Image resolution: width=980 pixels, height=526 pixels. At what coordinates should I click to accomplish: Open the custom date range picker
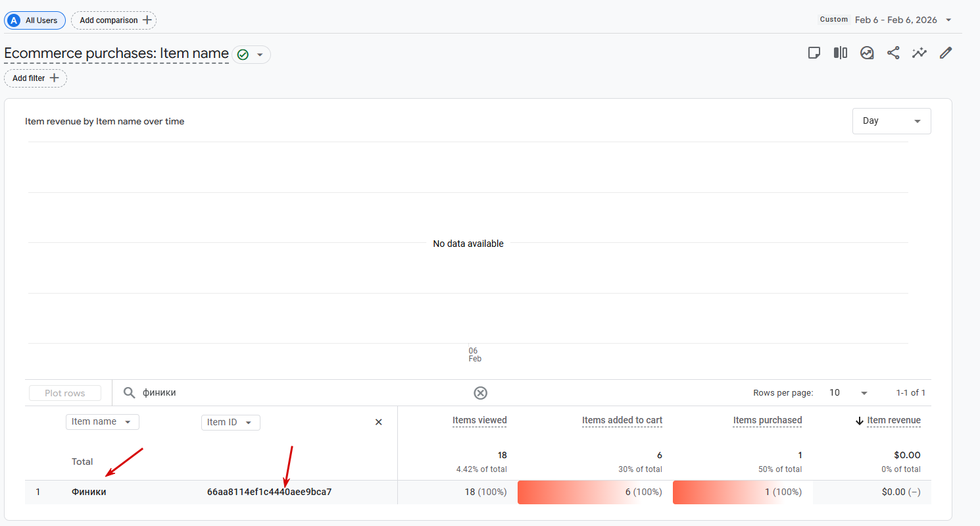(x=886, y=20)
